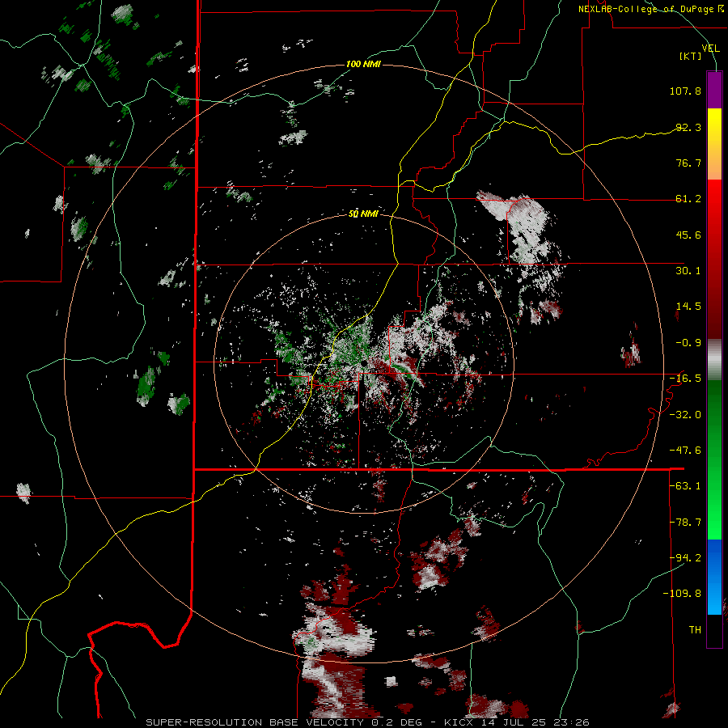Select the 76.7 velocity scale value
Image resolution: width=728 pixels, height=728 pixels.
[688, 163]
